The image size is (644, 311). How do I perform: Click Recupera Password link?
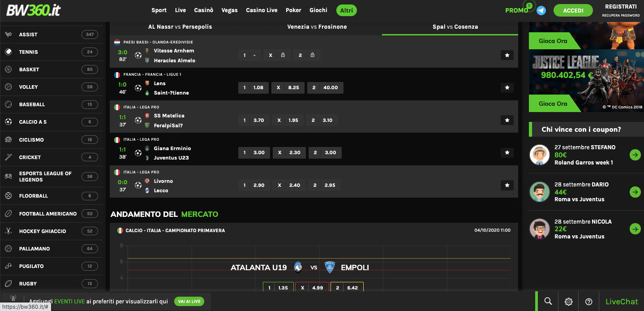click(x=621, y=16)
